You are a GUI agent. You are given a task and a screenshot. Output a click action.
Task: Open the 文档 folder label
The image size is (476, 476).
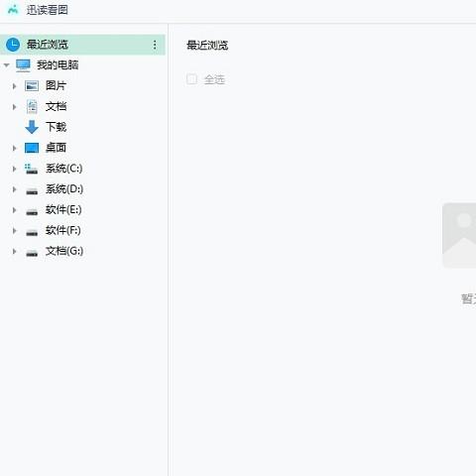[x=56, y=106]
